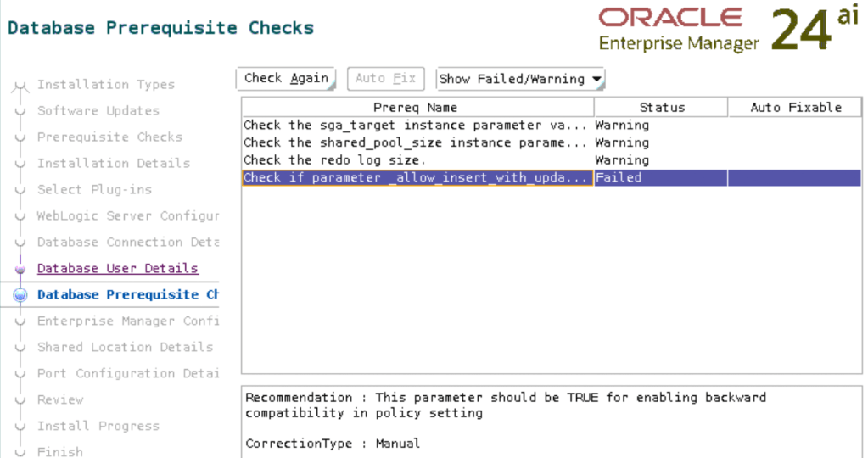868x458 pixels.
Task: Click the Database User Details step bullet
Action: coord(20,269)
